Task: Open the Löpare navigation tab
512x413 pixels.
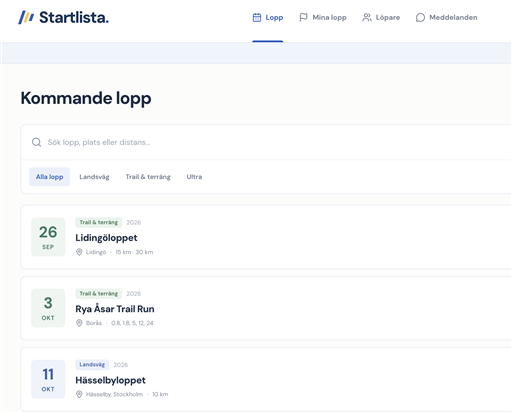Action: coord(381,17)
